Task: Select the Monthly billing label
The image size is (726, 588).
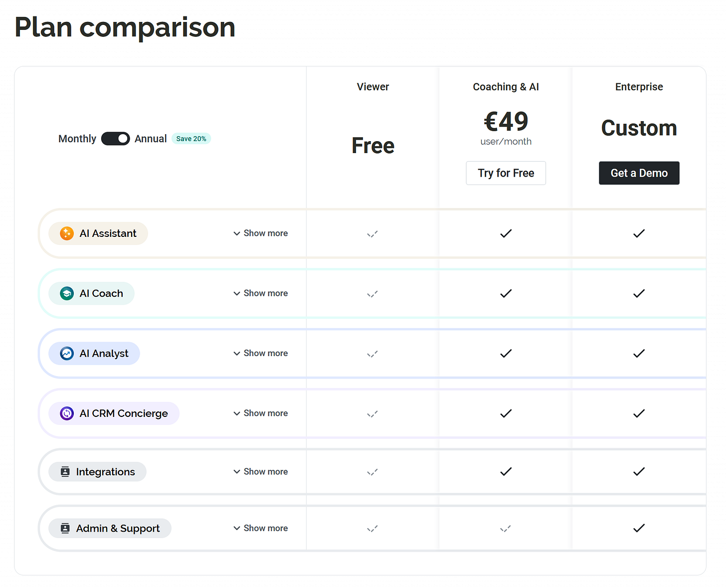Action: point(77,139)
